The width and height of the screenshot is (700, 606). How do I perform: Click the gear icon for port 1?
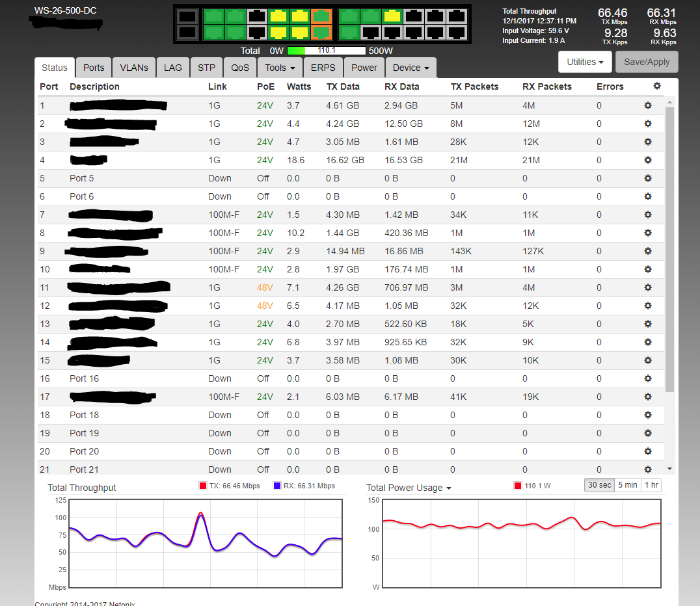click(x=647, y=105)
